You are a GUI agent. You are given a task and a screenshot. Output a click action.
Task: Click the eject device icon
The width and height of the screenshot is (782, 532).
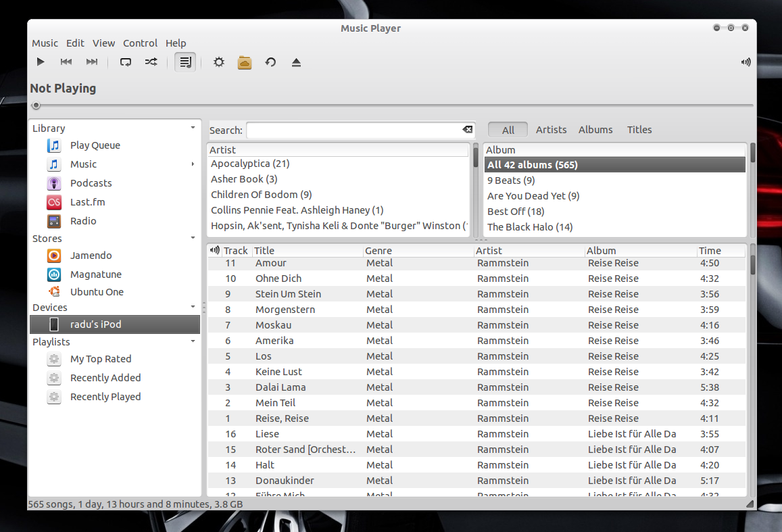pyautogui.click(x=296, y=62)
